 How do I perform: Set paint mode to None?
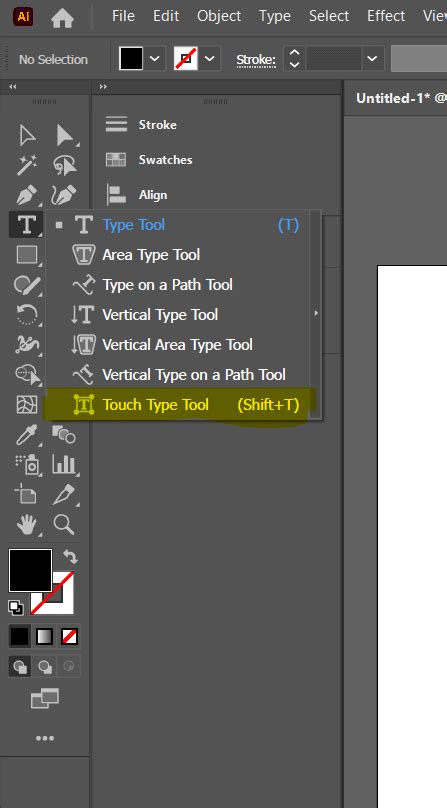coord(70,637)
